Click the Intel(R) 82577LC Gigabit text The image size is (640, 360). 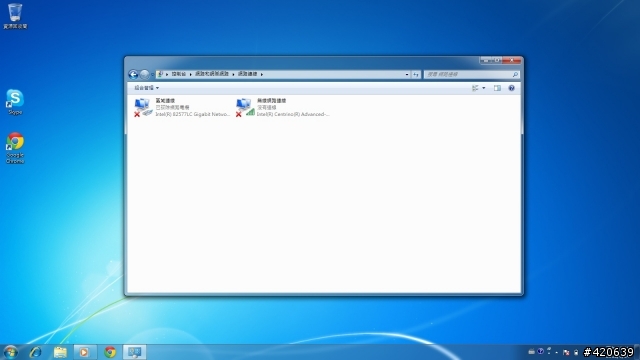(x=193, y=114)
